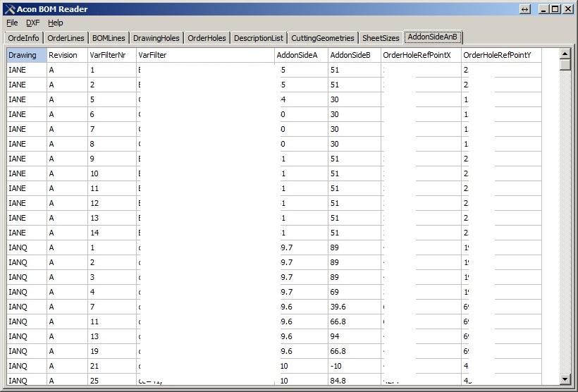Open the BOMLines tab
Screen dimensions: 578x392
(109, 38)
